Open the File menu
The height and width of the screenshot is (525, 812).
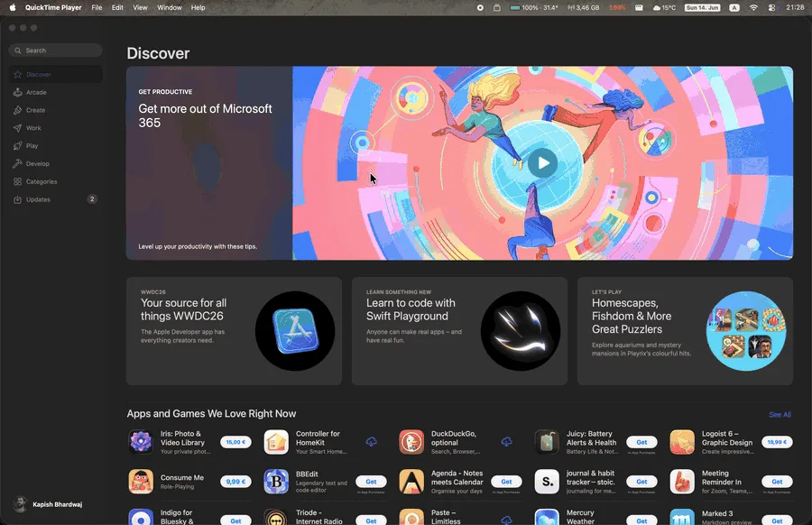click(x=97, y=8)
